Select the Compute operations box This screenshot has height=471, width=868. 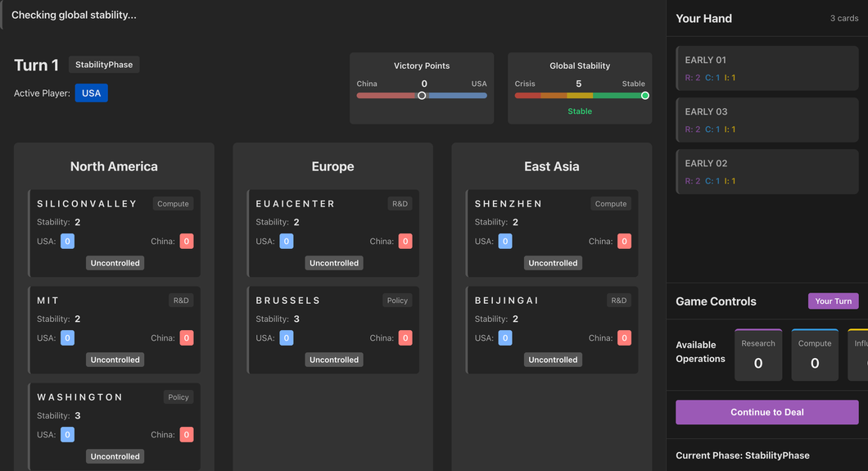coord(815,355)
